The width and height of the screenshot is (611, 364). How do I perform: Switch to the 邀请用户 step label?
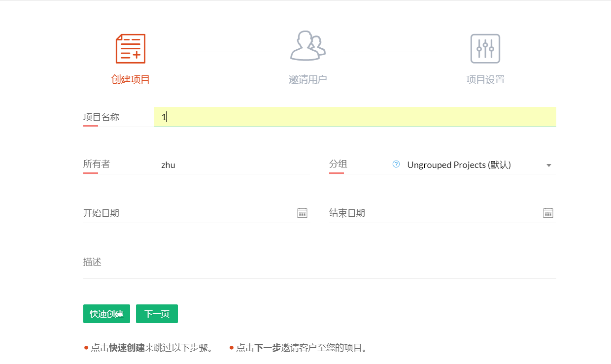point(307,79)
